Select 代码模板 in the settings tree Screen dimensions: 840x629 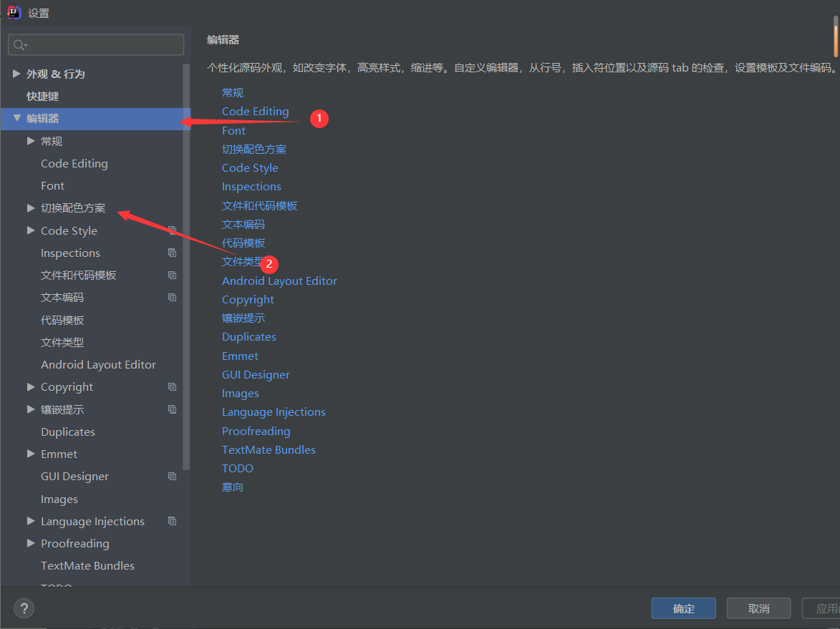[62, 320]
